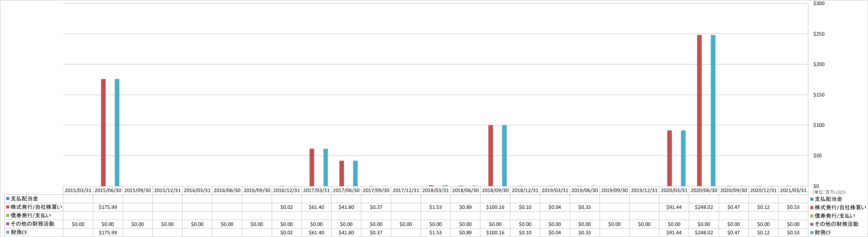Select the red bar at 2020/06/30
Viewport: 868px width, 237px height.
699,111
